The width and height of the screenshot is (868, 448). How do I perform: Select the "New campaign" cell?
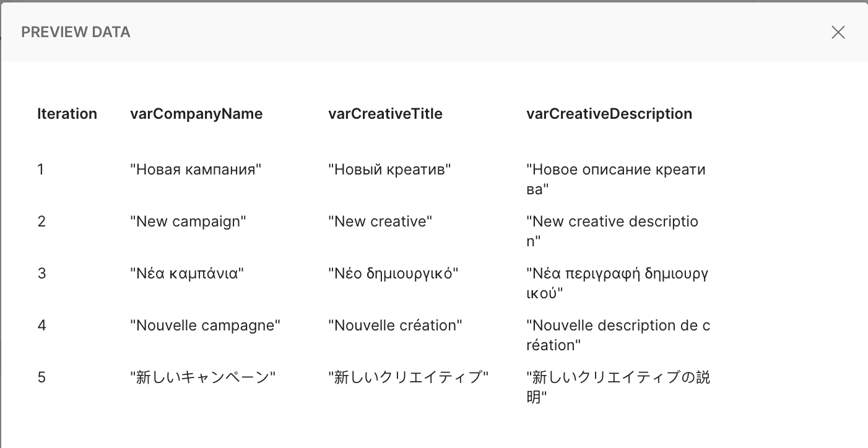(x=188, y=222)
